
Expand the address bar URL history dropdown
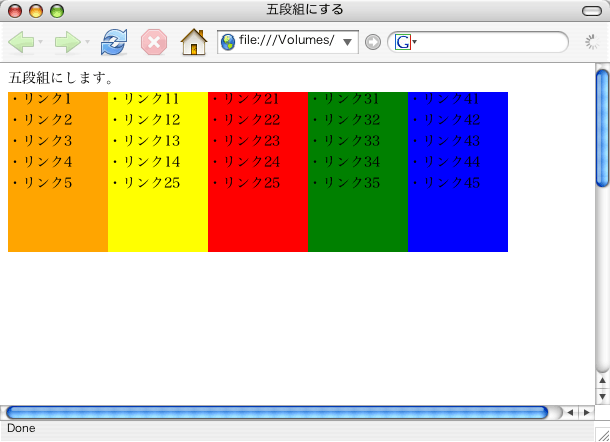tap(348, 42)
